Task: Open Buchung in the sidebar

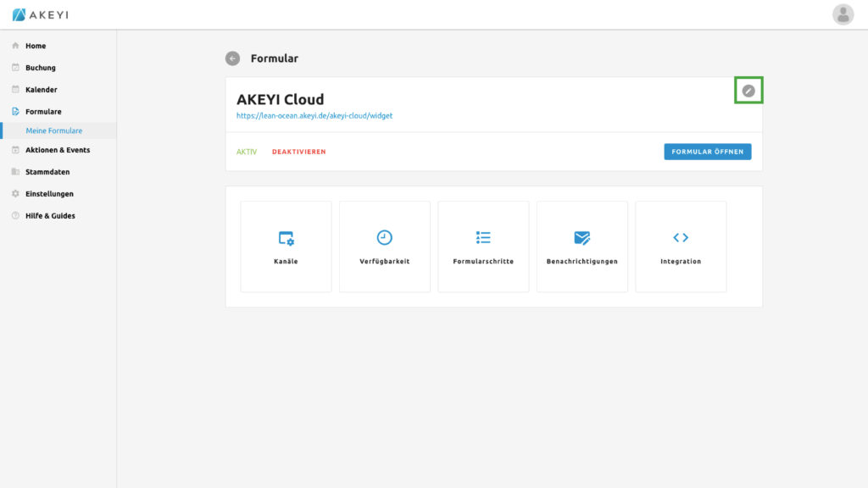Action: pos(40,68)
